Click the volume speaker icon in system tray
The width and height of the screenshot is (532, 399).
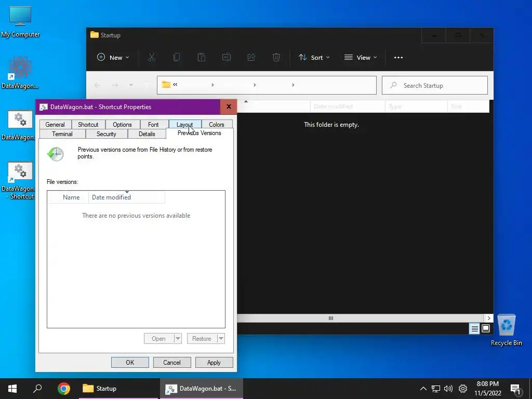pos(448,389)
